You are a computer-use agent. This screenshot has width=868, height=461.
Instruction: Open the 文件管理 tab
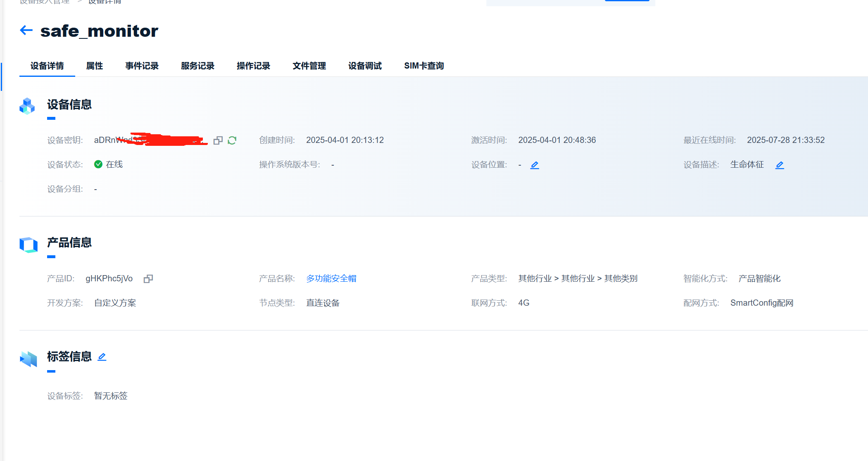[x=309, y=66]
